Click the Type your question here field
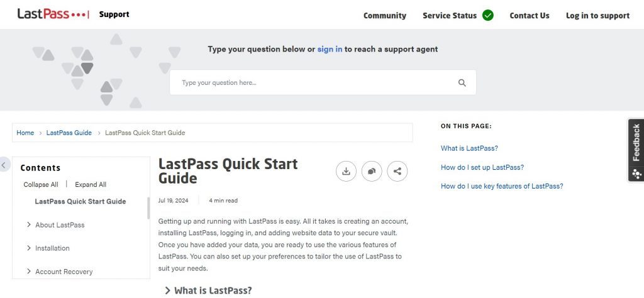 point(323,82)
